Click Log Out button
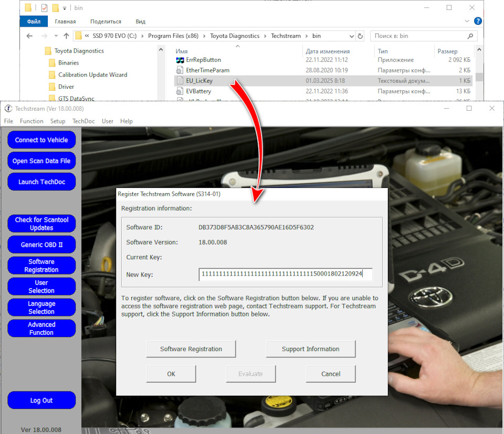The width and height of the screenshot is (504, 434). pyautogui.click(x=41, y=400)
